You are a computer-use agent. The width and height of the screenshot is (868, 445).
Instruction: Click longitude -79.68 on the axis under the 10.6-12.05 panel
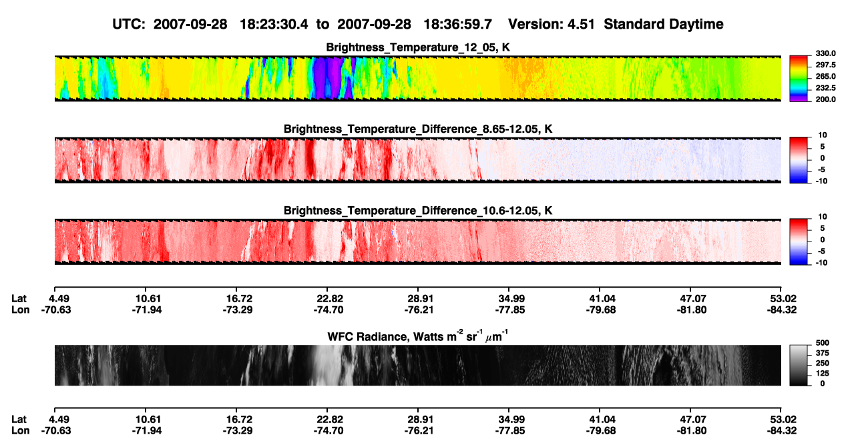coord(600,310)
